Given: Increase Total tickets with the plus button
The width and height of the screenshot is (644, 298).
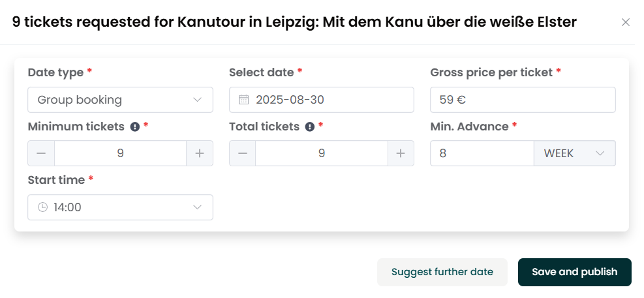Looking at the screenshot, I should coord(401,153).
